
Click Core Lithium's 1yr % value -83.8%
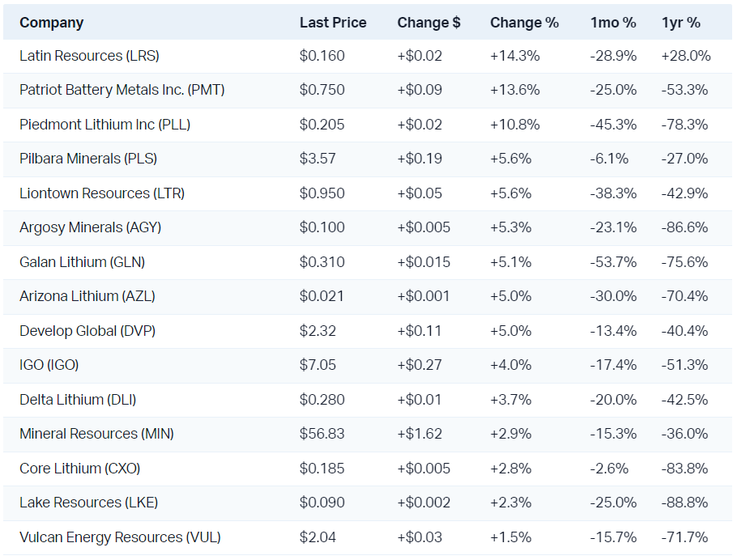coord(684,469)
